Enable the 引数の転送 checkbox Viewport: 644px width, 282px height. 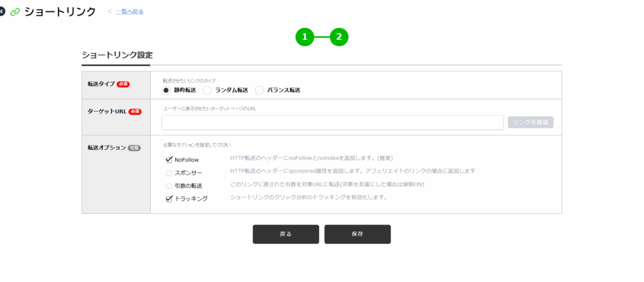click(x=169, y=186)
